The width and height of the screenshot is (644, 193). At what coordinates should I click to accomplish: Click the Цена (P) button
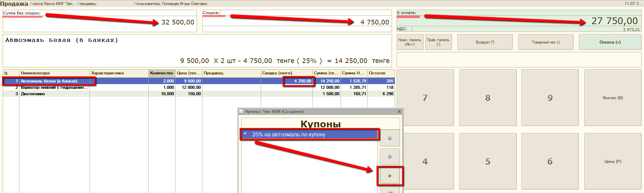[612, 162]
